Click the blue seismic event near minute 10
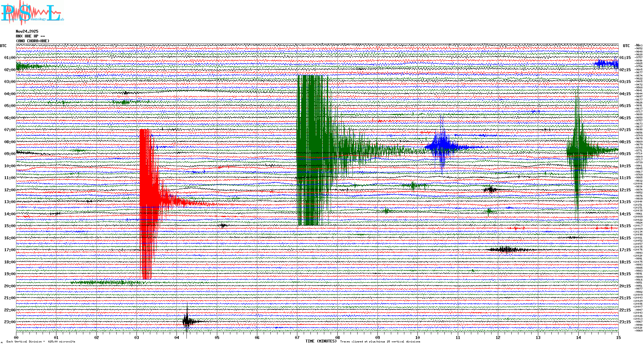This screenshot has height=346, width=644. [x=442, y=146]
